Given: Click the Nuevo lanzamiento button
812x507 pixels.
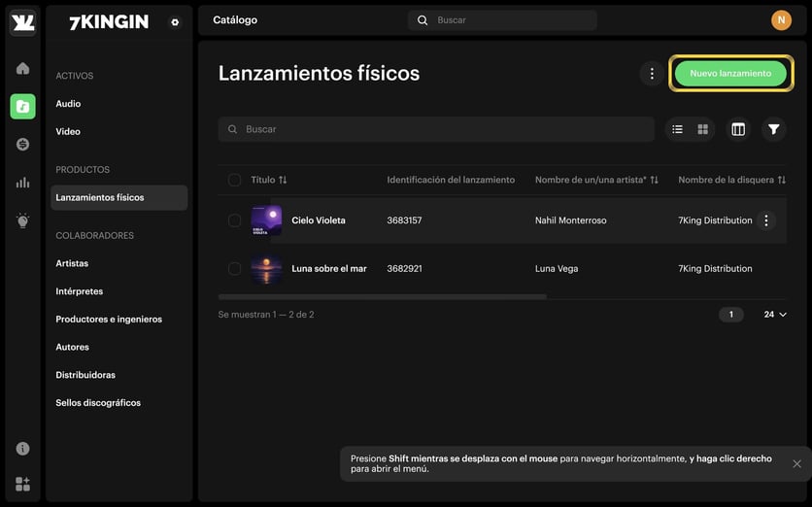Looking at the screenshot, I should coord(730,74).
